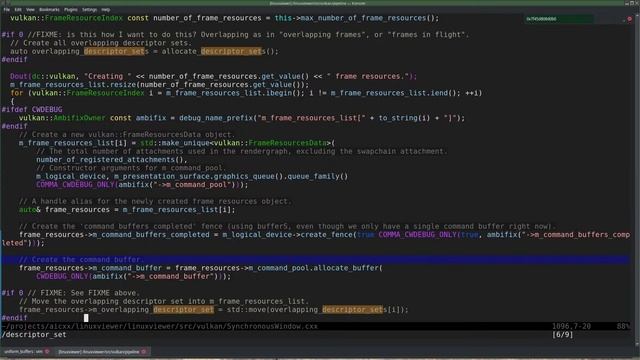The image size is (640, 360).
Task: Click the '#ifdef CWDEBUG' line
Action: 32,110
